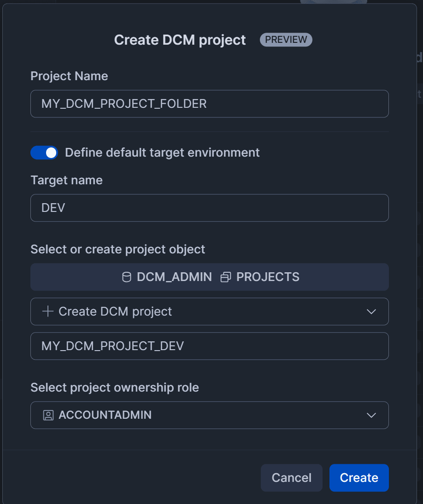423x504 pixels.
Task: Click the plus icon in Create DCM project
Action: (48, 311)
